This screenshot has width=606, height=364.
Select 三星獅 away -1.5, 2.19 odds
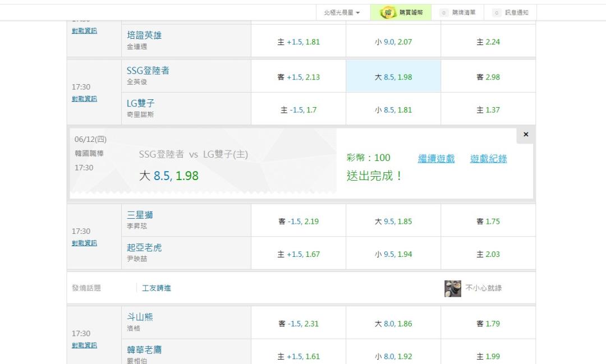click(x=298, y=222)
